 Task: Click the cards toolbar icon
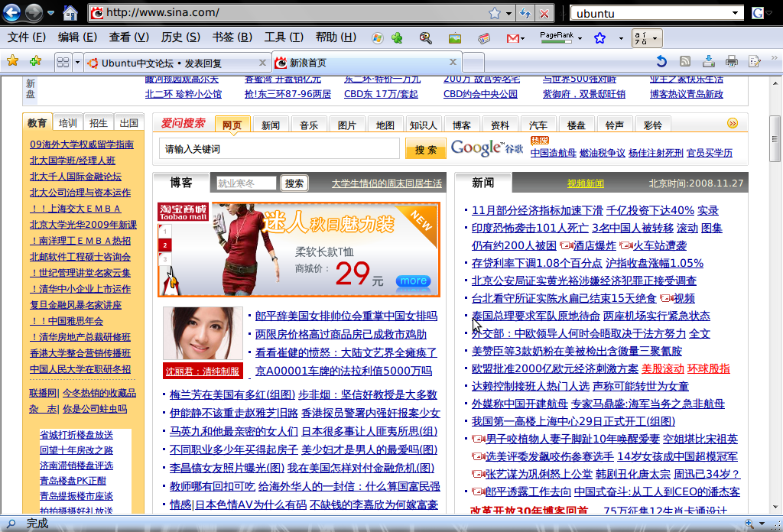[483, 38]
